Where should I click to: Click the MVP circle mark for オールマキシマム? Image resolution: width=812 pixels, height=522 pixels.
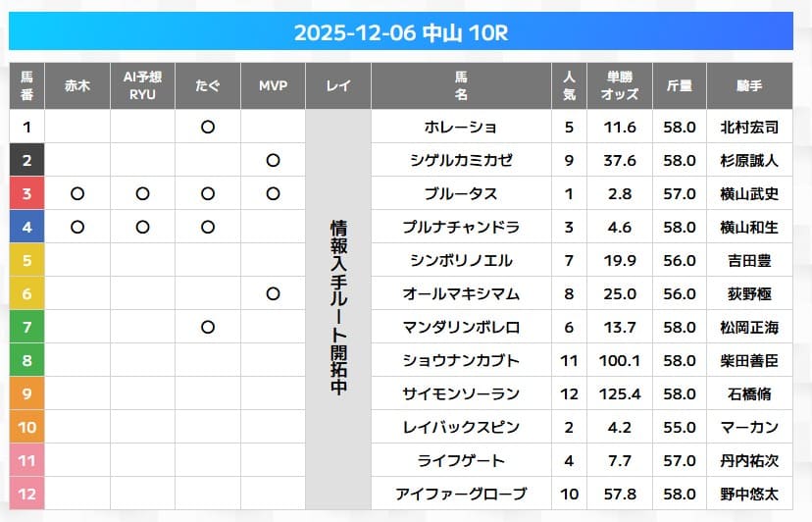273,293
